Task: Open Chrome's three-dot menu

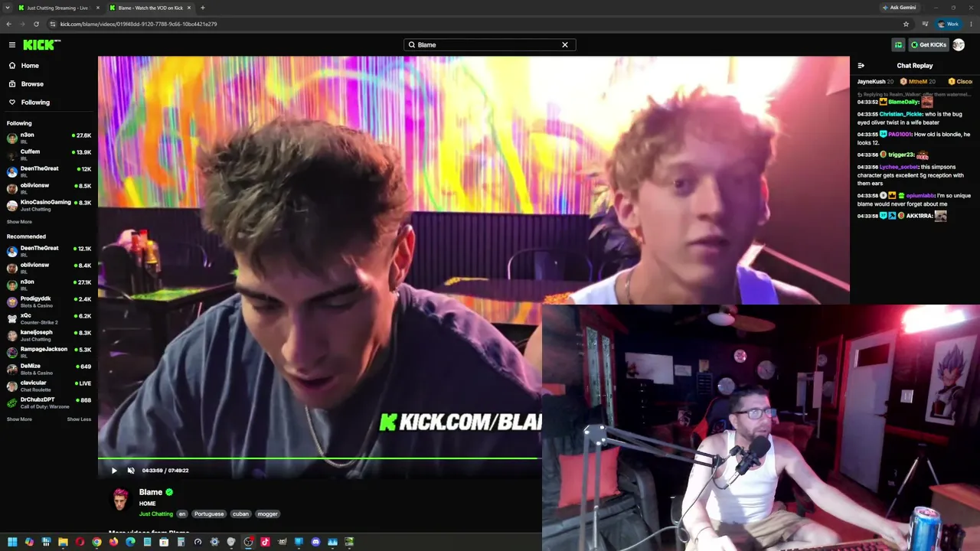Action: [970, 24]
